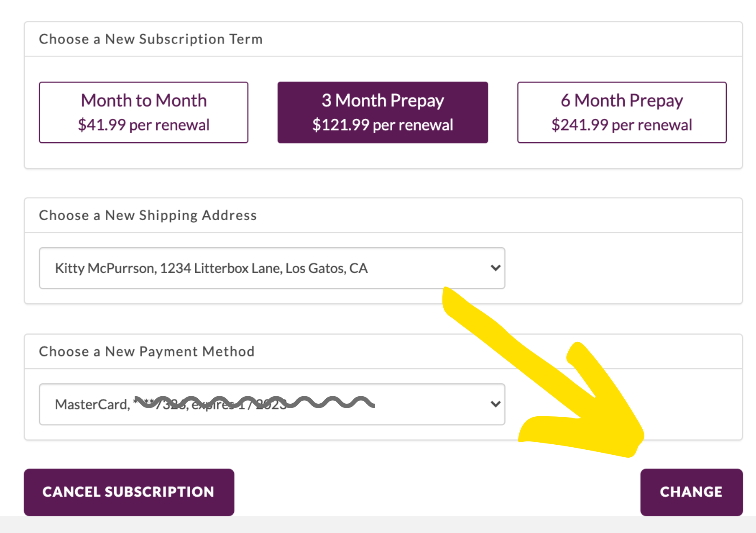Click the payment method chevron arrow
The width and height of the screenshot is (756, 533).
coord(495,404)
